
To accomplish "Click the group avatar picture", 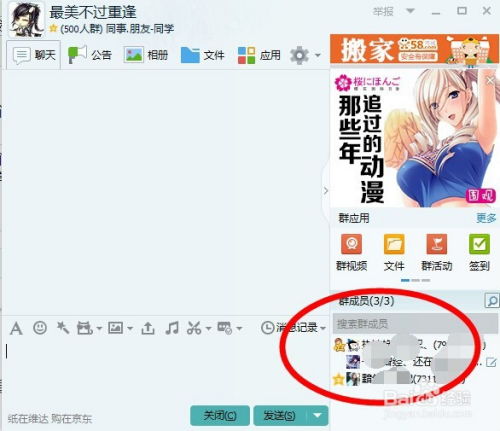I will point(26,19).
